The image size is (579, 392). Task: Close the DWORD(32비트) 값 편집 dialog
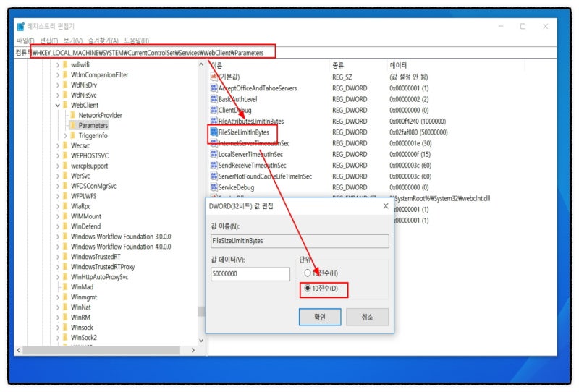(386, 206)
